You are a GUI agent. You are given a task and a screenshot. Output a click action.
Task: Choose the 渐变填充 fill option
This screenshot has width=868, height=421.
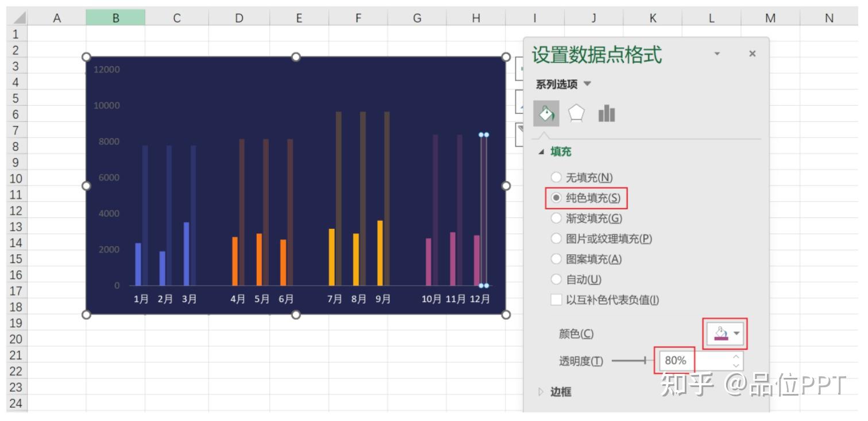tap(555, 218)
